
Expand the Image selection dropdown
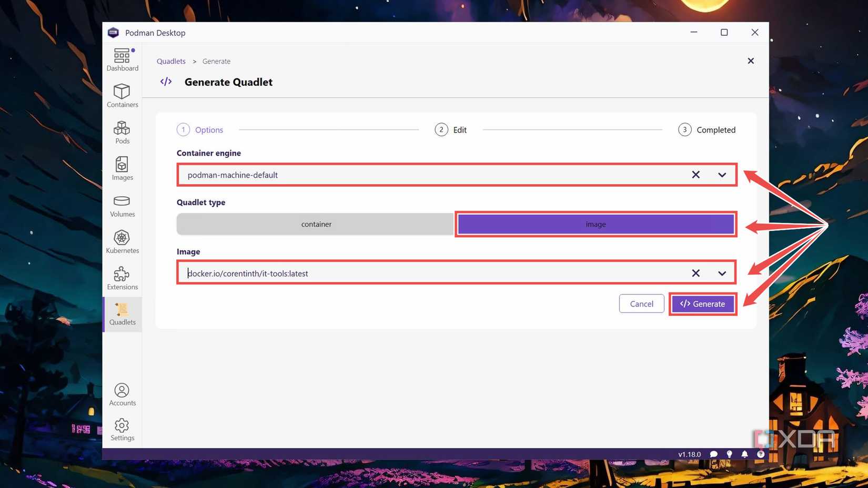(721, 273)
